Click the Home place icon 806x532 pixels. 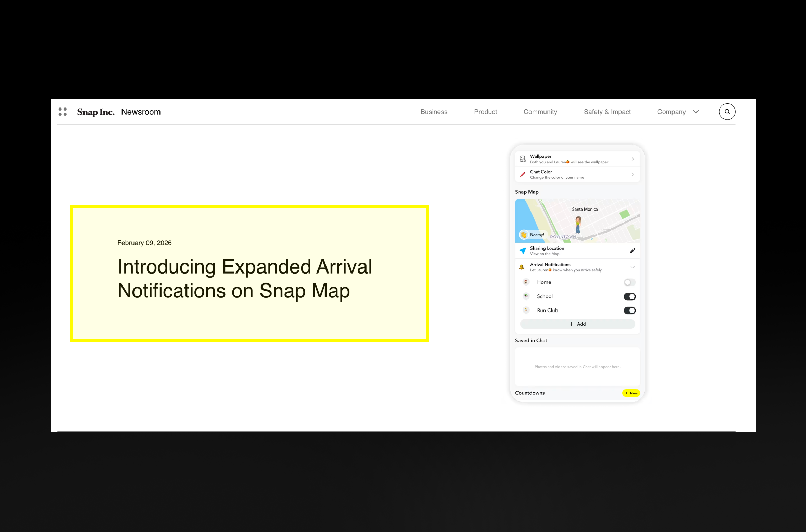coord(526,282)
